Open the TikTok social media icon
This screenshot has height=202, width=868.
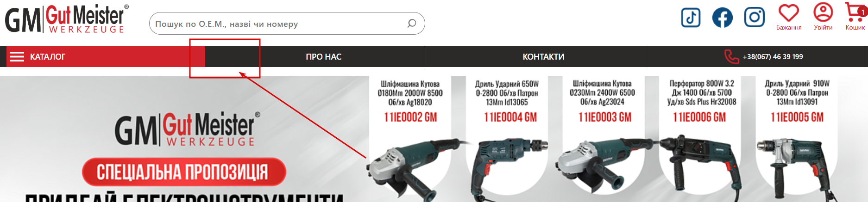point(691,18)
